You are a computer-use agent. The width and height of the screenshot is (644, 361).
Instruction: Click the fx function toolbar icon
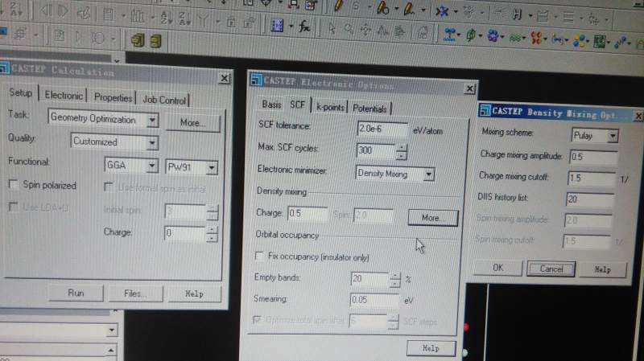tap(304, 27)
